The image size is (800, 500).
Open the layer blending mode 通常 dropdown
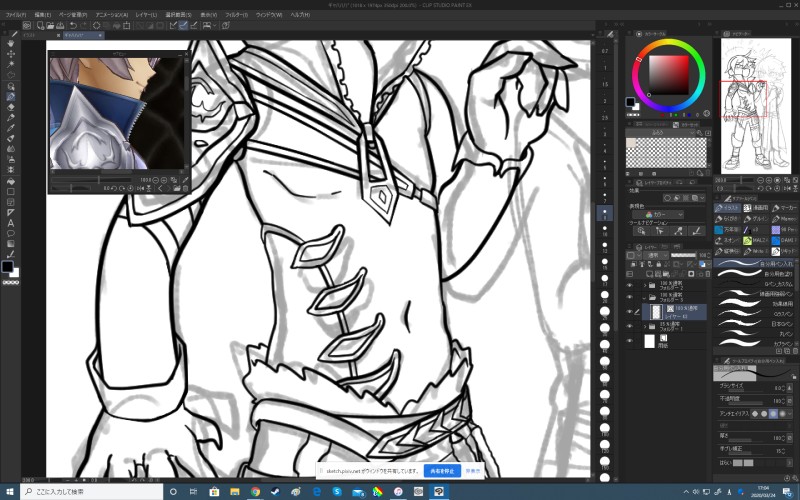pyautogui.click(x=656, y=255)
